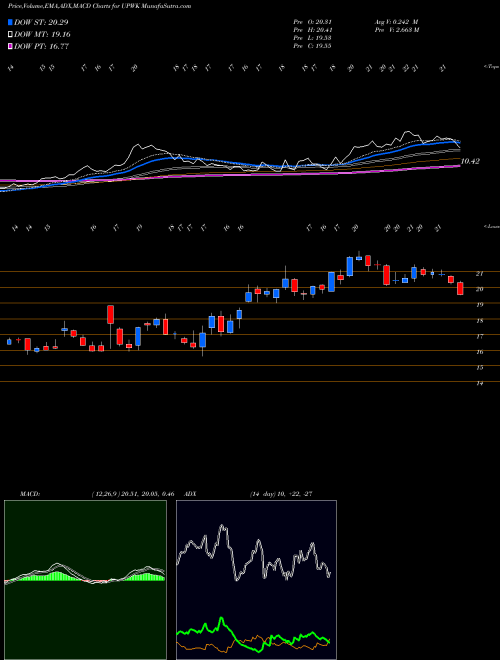Click the white DOW MT legend swatch

[10, 35]
